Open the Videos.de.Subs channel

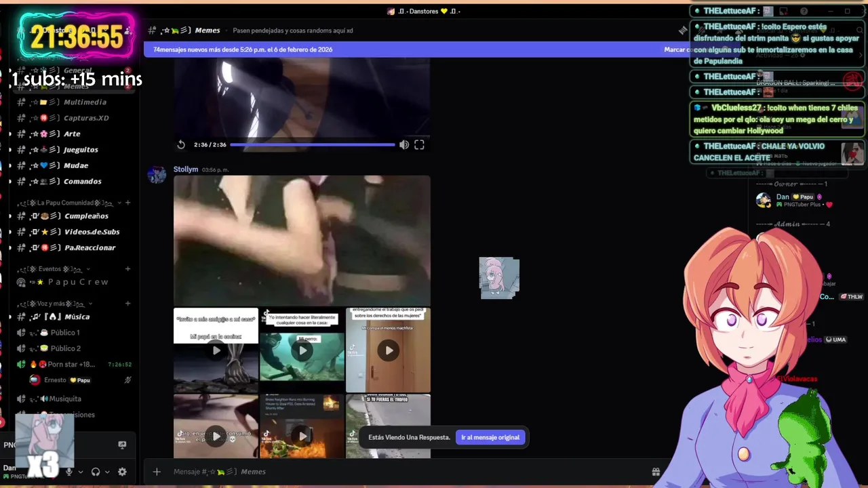click(75, 232)
